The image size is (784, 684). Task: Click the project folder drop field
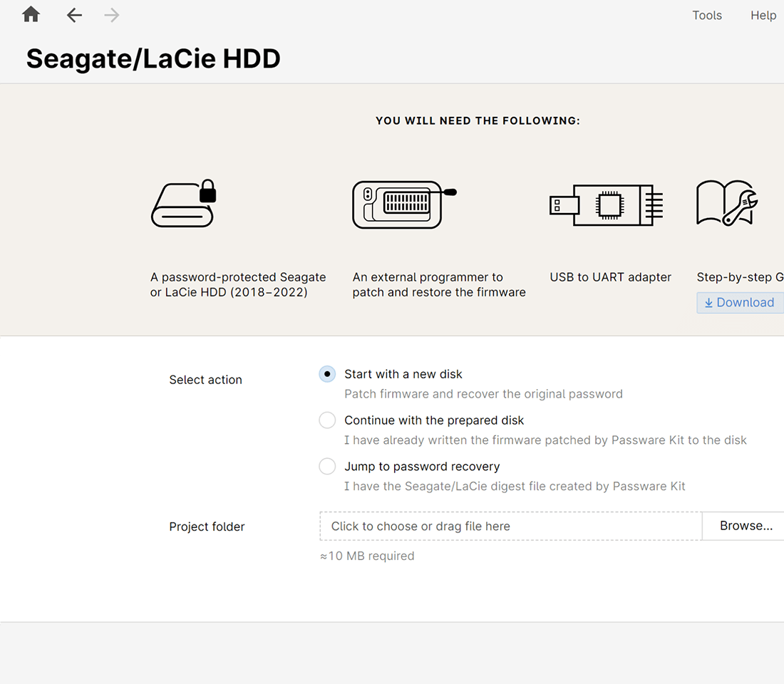510,526
